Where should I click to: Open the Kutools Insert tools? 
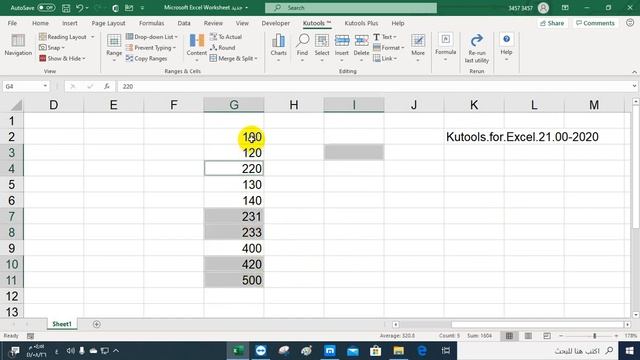[342, 48]
